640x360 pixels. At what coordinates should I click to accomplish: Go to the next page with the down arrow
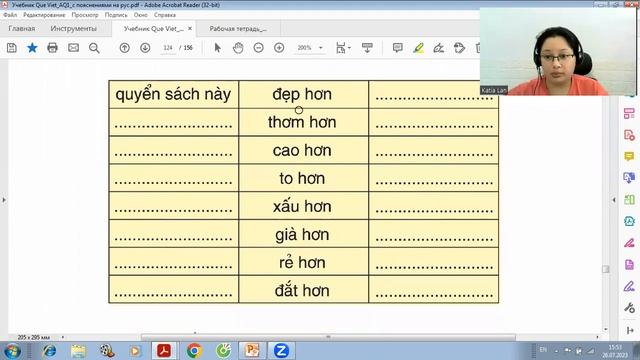coord(145,48)
